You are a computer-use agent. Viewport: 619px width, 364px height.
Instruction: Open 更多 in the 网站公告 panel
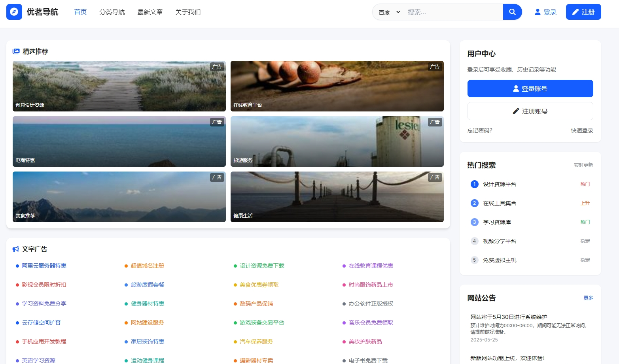(588, 298)
